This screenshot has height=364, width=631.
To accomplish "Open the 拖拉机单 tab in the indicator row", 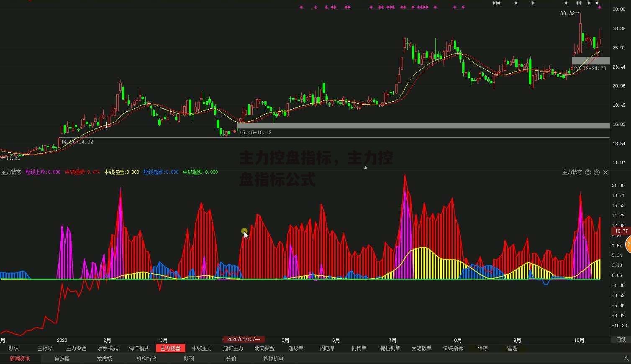I will tap(390, 348).
